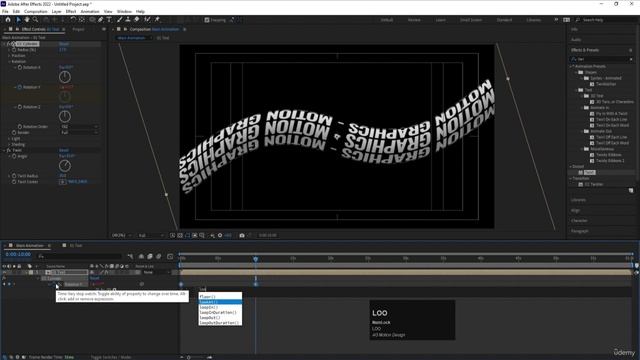This screenshot has width=640, height=360.
Task: Open the Full resolution dropdown
Action: click(x=150, y=236)
